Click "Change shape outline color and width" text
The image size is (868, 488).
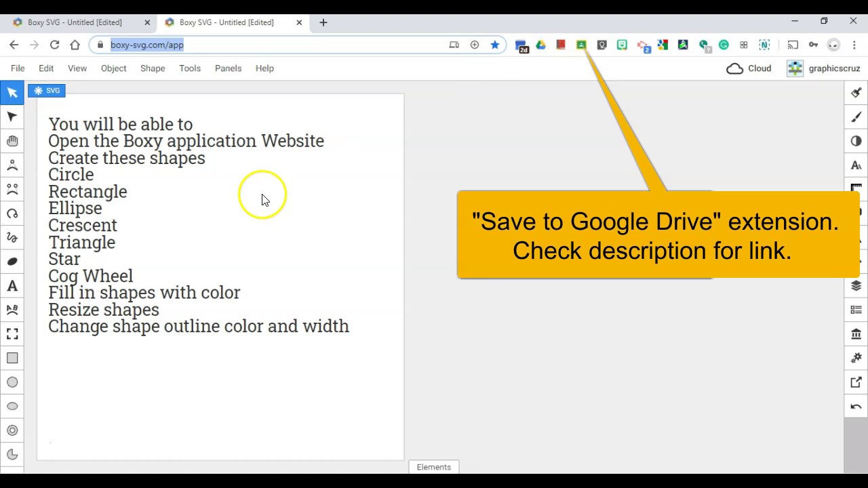coord(199,326)
